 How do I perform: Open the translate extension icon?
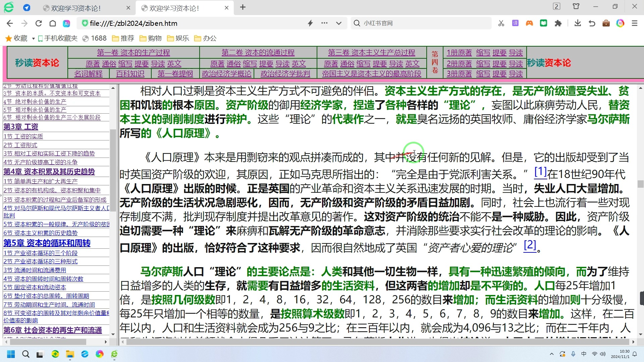point(515,23)
